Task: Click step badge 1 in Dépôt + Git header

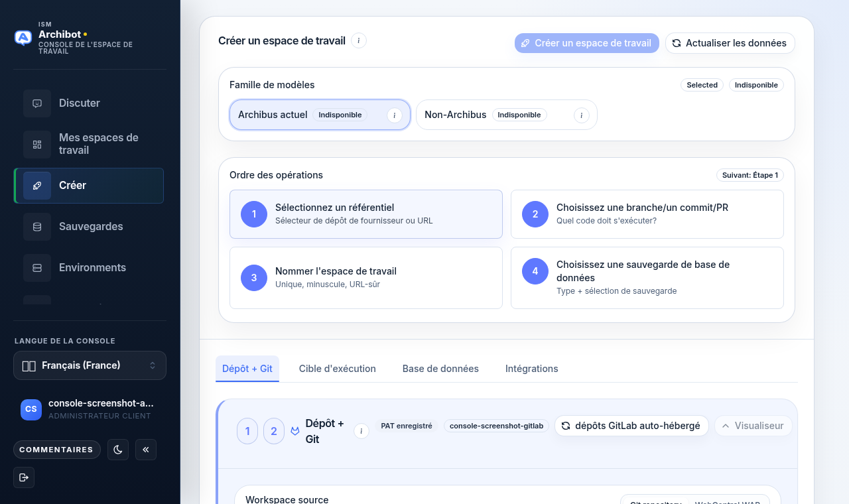Action: click(x=247, y=431)
